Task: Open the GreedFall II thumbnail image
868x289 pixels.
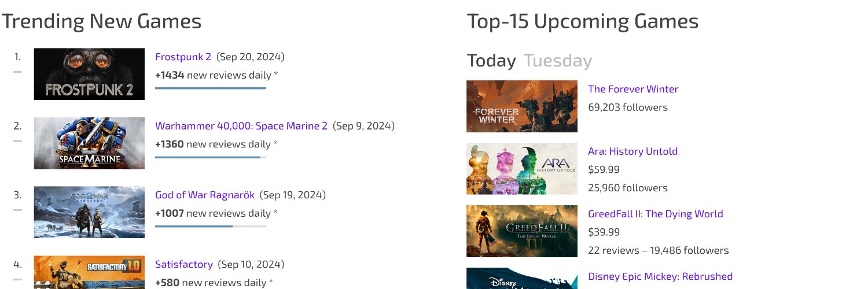Action: point(522,231)
